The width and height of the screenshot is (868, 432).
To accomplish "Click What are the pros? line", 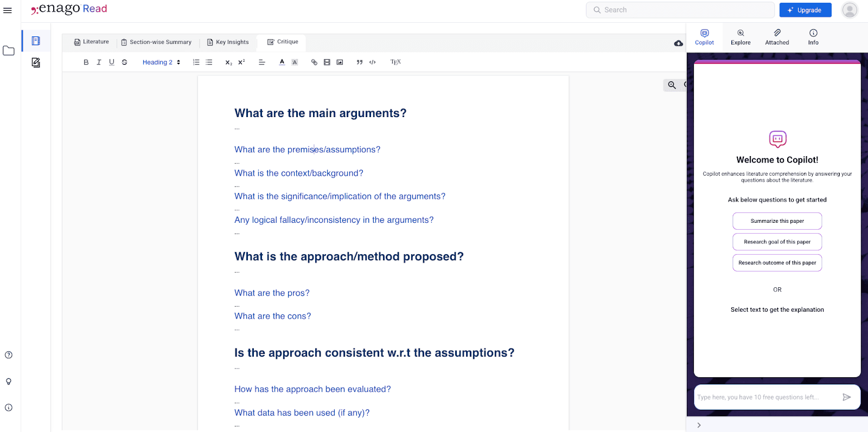I will point(272,293).
